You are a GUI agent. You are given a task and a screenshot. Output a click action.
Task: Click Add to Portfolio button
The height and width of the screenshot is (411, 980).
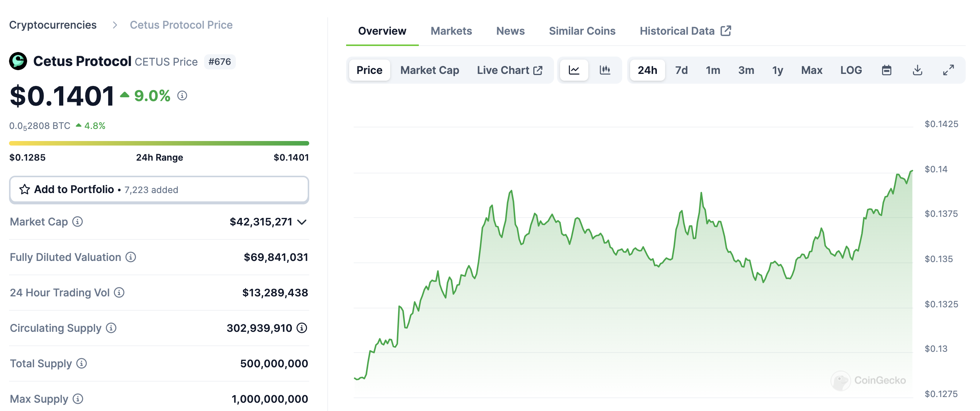159,189
